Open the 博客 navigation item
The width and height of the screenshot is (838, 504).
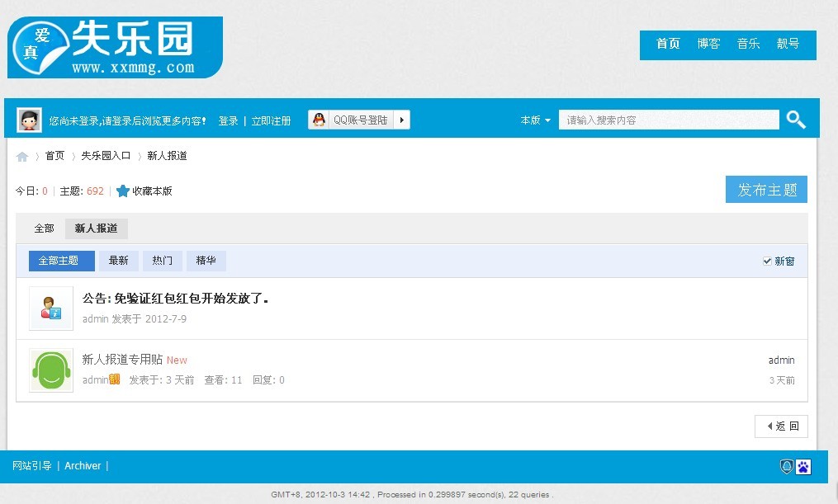pyautogui.click(x=708, y=44)
